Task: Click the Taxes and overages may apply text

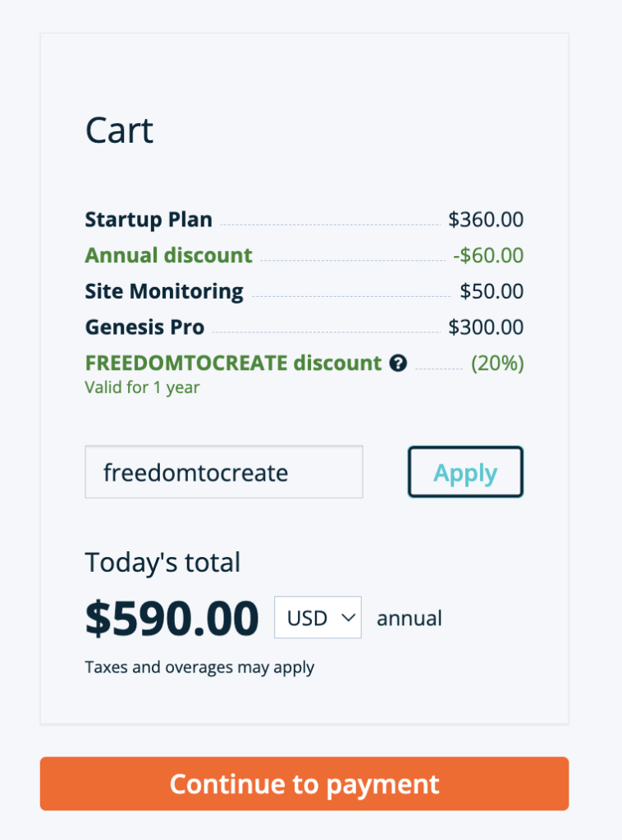Action: [x=199, y=667]
